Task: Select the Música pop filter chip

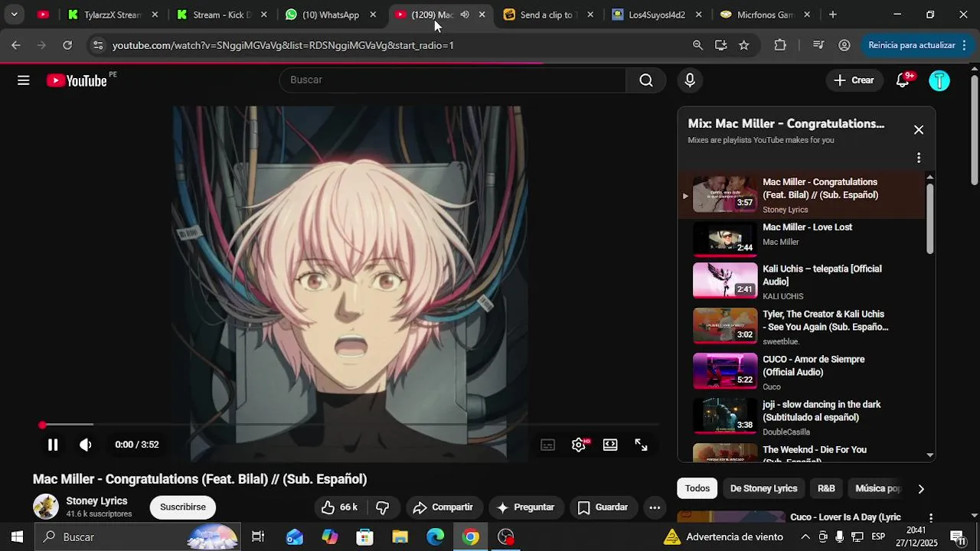Action: pos(877,488)
